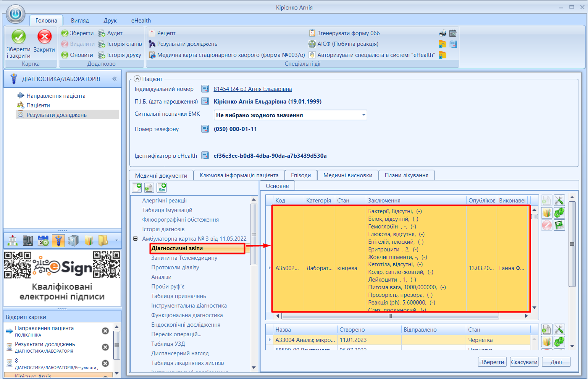Click green refresh icon beside the upper grid
This screenshot has width=588, height=379.
559,212
